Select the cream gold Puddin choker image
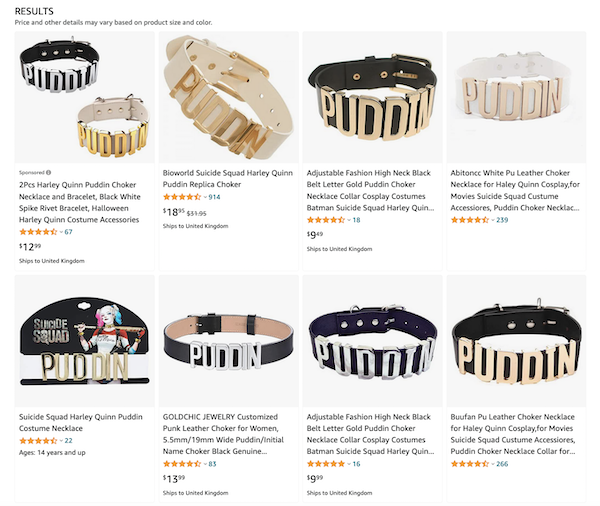This screenshot has height=506, width=600. (x=228, y=98)
